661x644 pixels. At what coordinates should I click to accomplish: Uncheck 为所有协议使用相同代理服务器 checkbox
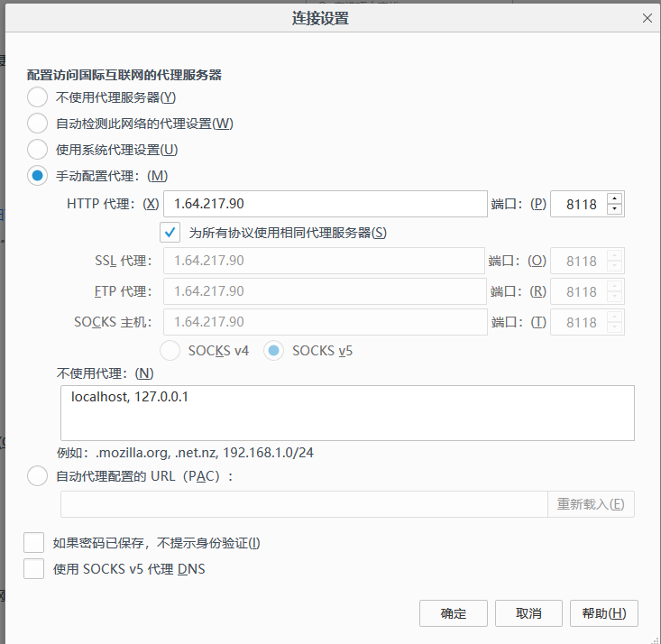170,233
